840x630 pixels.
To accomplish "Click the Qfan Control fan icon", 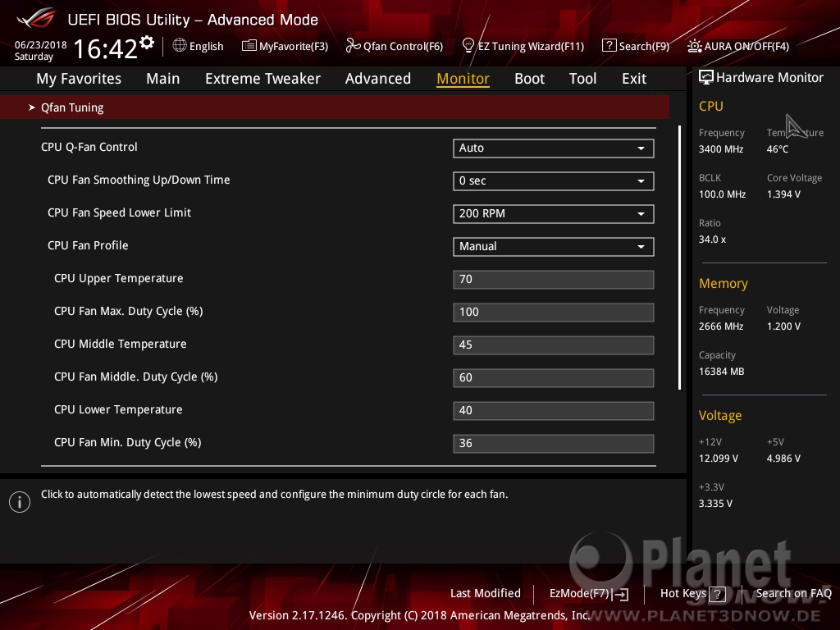I will coord(353,46).
